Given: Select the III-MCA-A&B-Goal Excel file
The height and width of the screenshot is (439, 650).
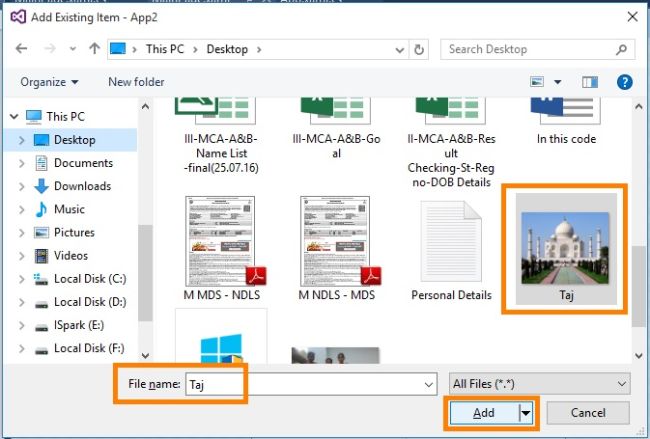Looking at the screenshot, I should pyautogui.click(x=336, y=129).
